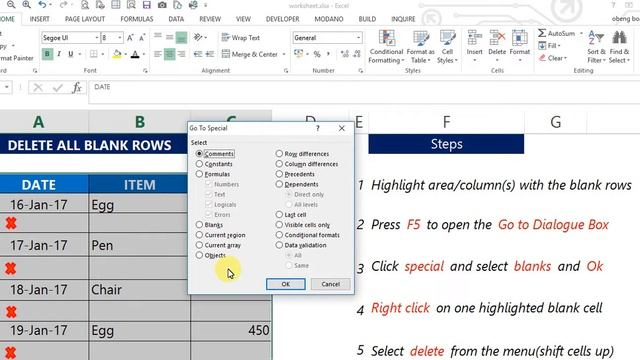Open the FORMULAS ribbon tab

[137, 19]
